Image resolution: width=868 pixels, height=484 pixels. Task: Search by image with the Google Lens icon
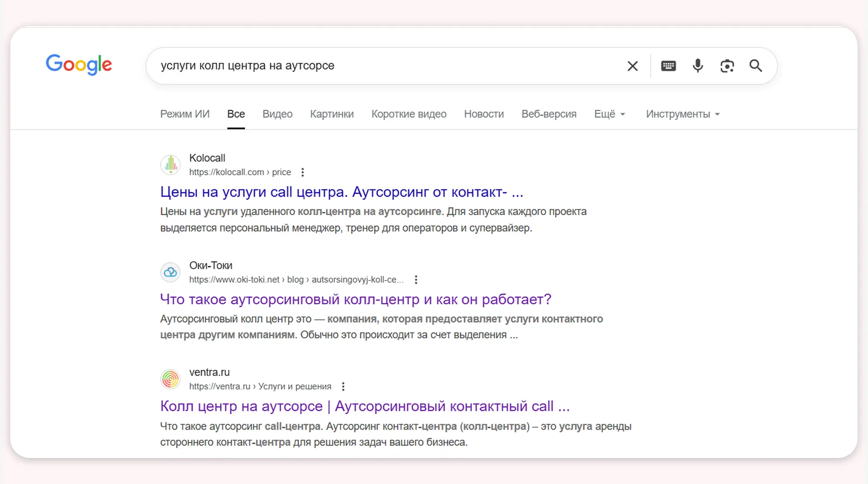click(x=727, y=65)
